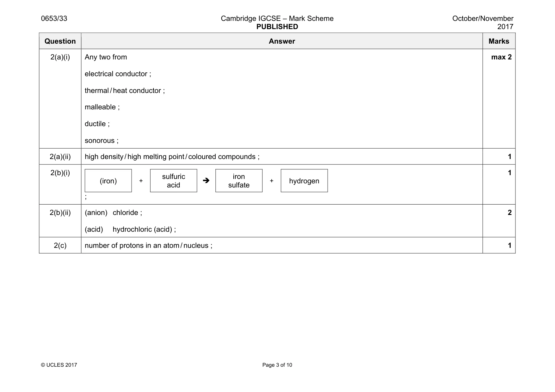Select question number '2(b)(i)'
The height and width of the screenshot is (392, 555).
pos(60,173)
